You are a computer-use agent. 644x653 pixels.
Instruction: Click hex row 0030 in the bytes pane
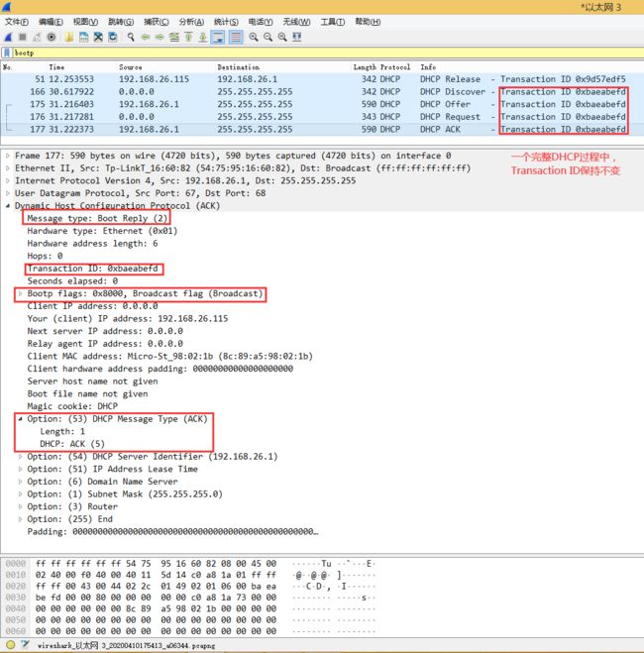click(x=190, y=598)
